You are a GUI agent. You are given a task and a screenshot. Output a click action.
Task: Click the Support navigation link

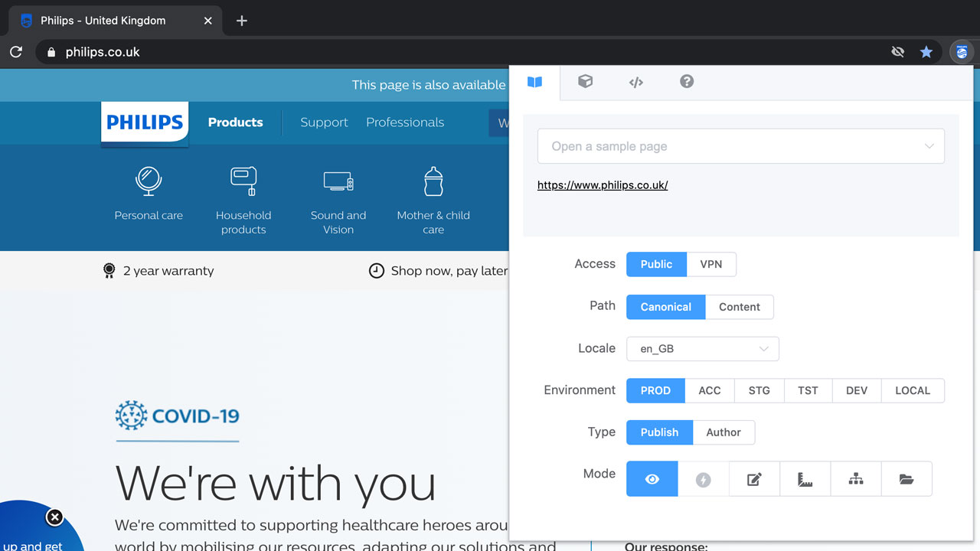(x=324, y=122)
